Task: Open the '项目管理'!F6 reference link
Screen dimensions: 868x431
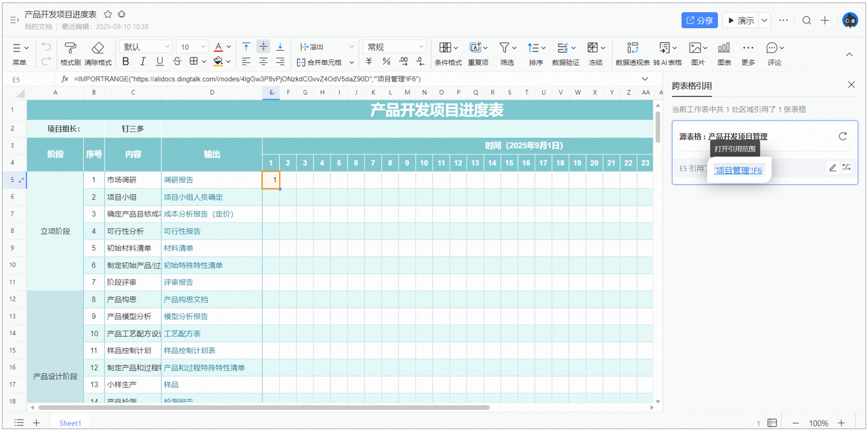Action: (738, 170)
